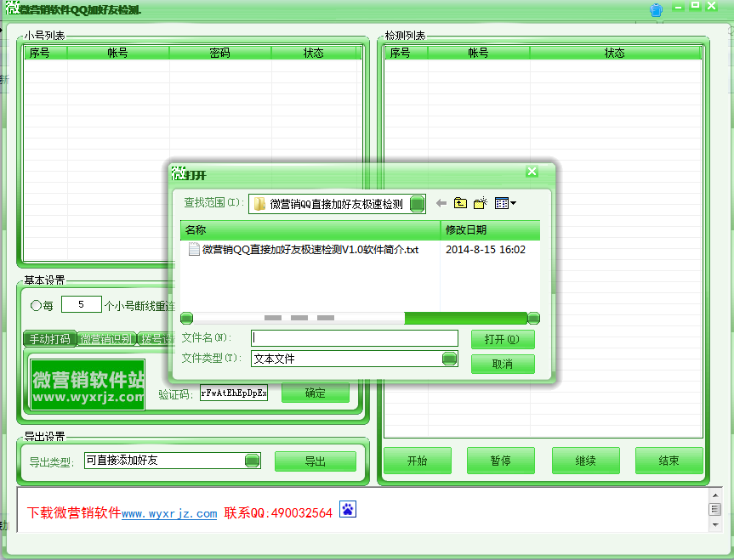734x560 pixels.
Task: Click the 取消 button in dialog
Action: click(x=503, y=364)
